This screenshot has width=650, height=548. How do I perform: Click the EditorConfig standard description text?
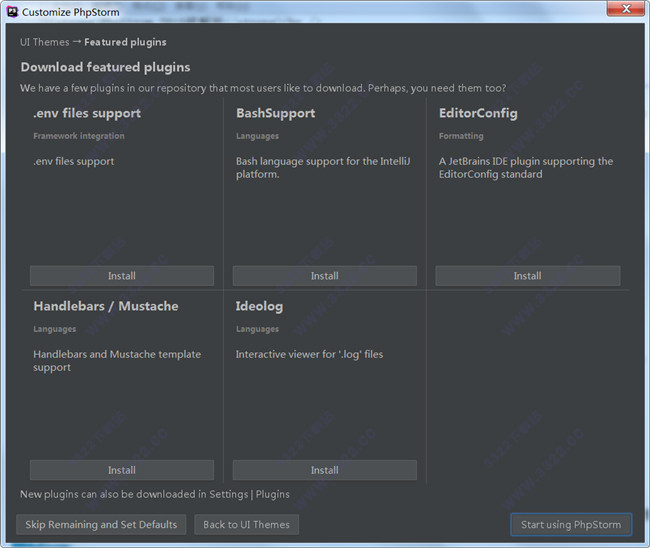click(526, 168)
